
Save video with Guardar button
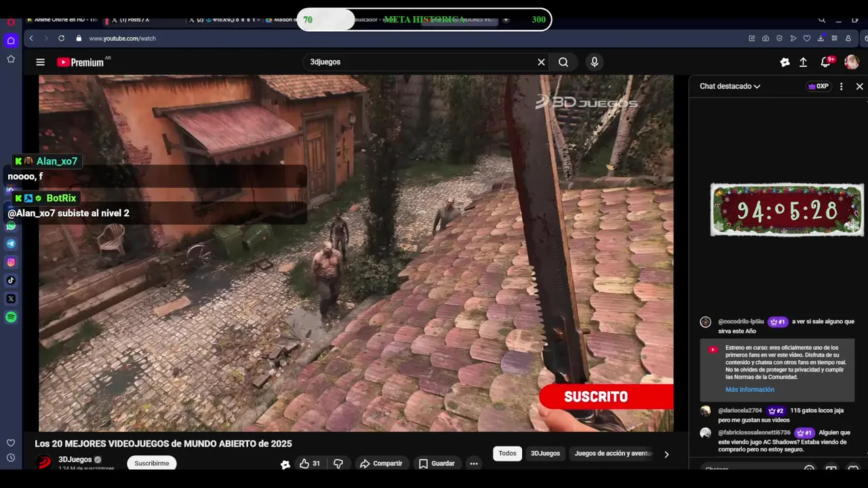coord(437,464)
